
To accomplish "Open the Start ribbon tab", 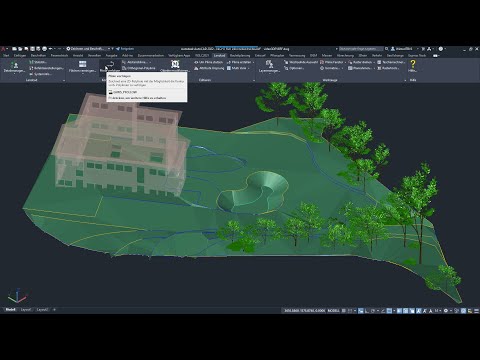I will [x=6, y=55].
